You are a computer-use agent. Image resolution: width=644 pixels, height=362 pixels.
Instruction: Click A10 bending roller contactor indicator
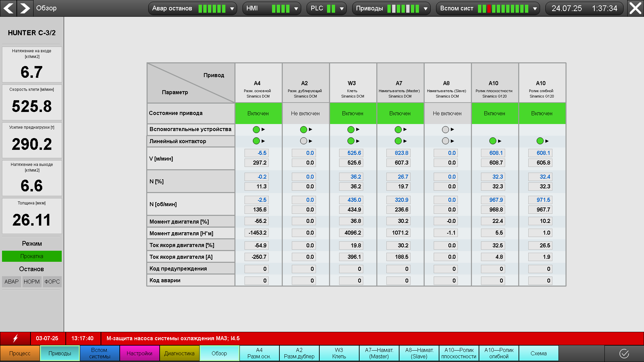coord(540,141)
